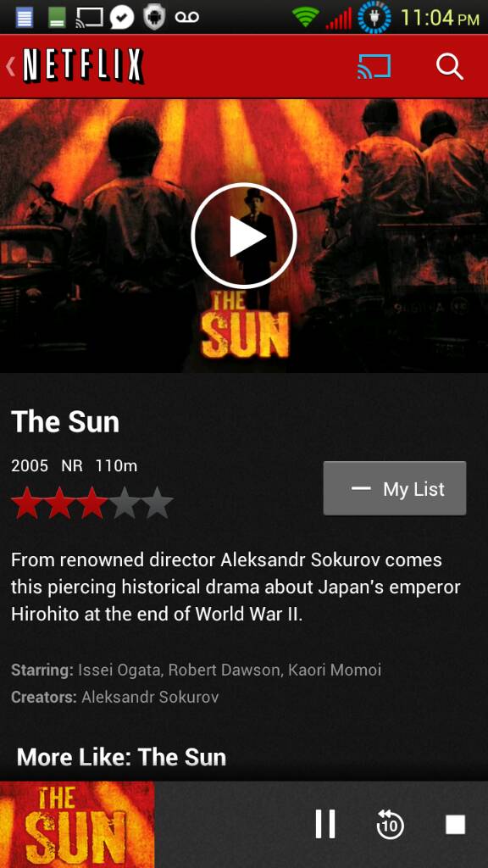Open The Sun thumbnail in mini player
The image size is (488, 868).
[77, 824]
